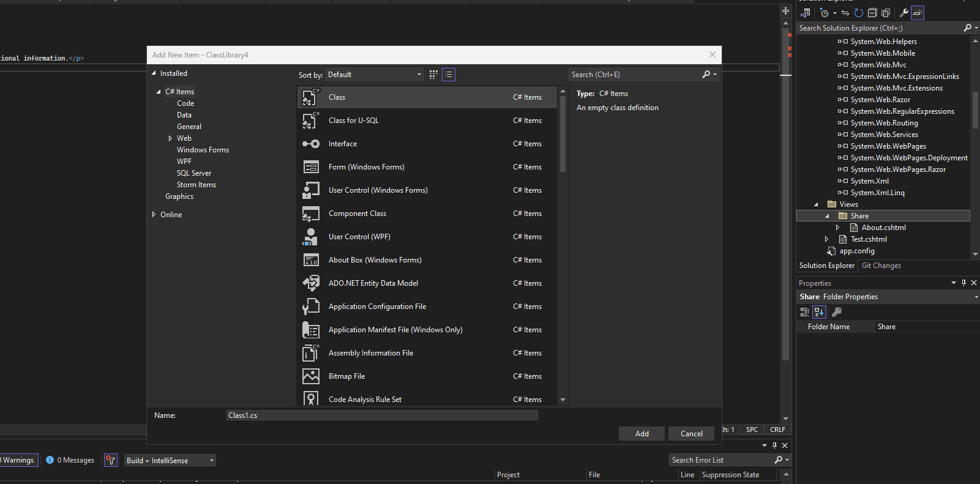Image resolution: width=980 pixels, height=484 pixels.
Task: Toggle the Warnings filter in Error List
Action: [x=18, y=460]
